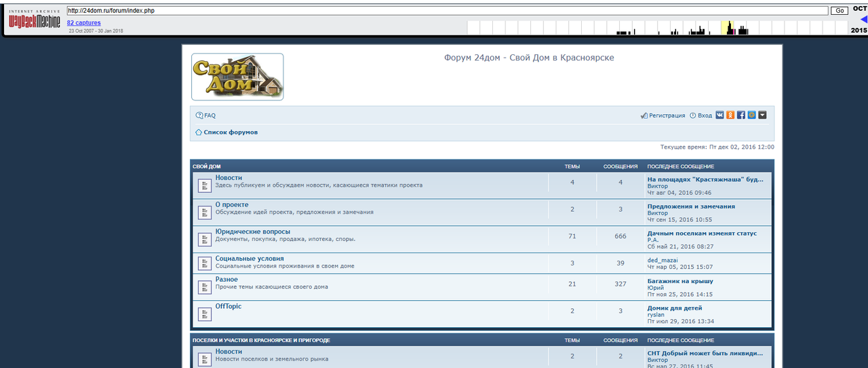The width and height of the screenshot is (868, 368).
Task: Click the forum icon in Поселки section's Новости row
Action: [x=205, y=359]
